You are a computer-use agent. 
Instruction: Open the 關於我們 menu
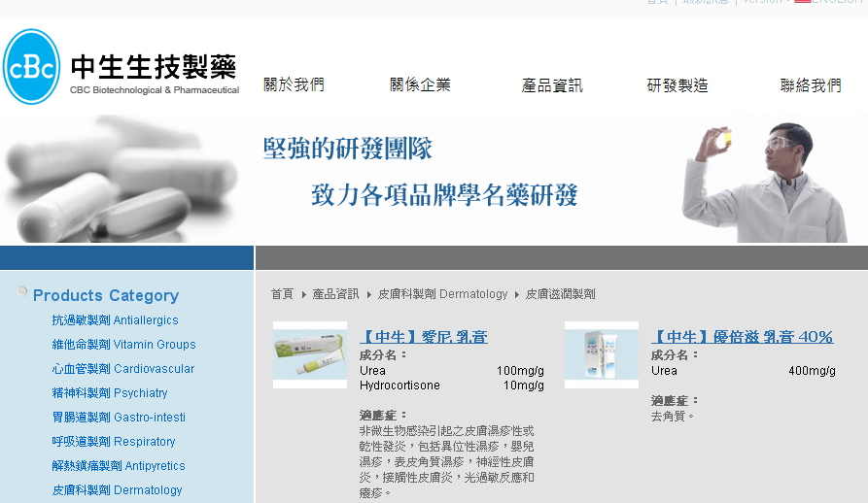coord(294,84)
